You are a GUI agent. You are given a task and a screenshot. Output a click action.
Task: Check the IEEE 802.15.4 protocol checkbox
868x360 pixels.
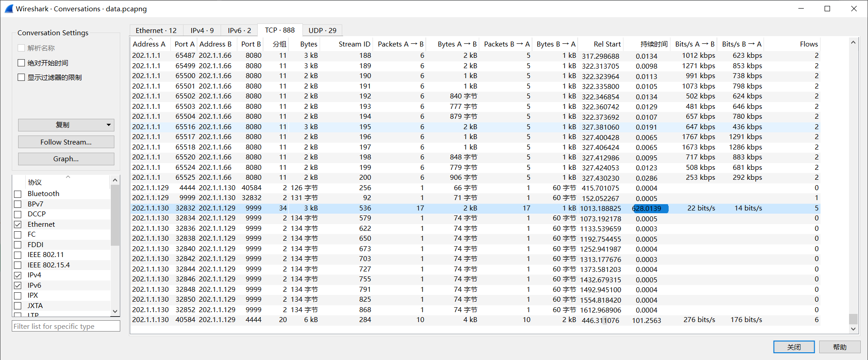click(18, 265)
